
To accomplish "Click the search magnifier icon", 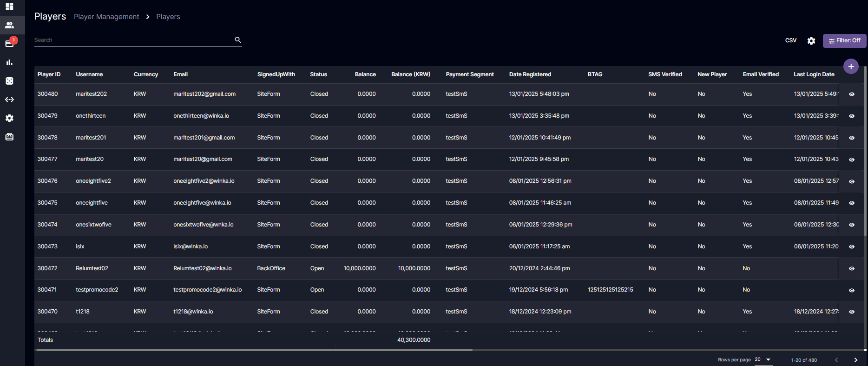I will tap(238, 40).
